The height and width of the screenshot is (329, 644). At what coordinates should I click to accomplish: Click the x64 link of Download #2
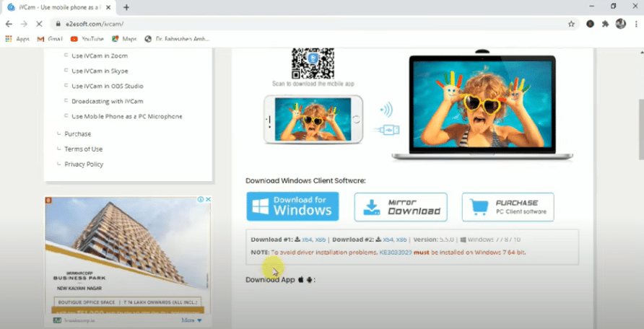click(x=388, y=240)
